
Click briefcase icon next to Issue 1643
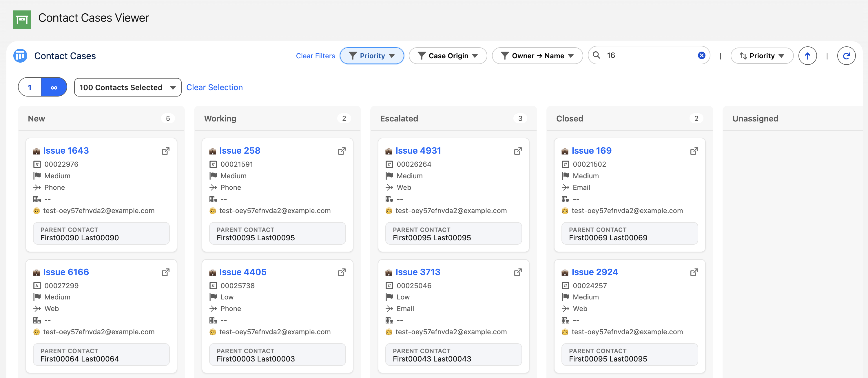tap(37, 151)
